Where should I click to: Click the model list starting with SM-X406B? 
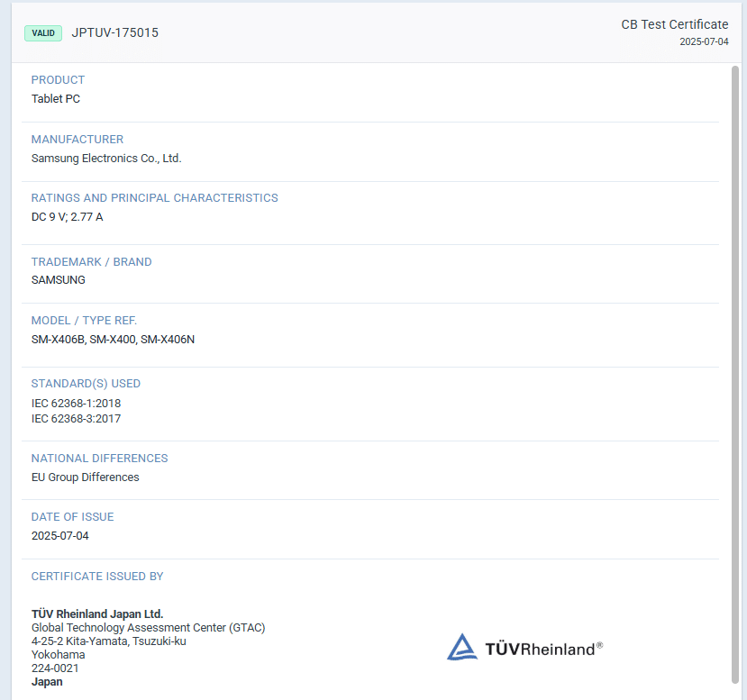point(113,340)
